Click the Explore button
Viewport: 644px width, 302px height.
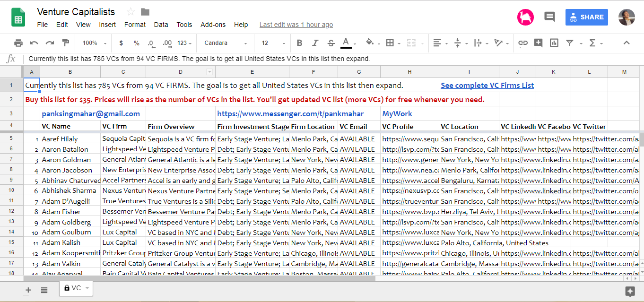[629, 291]
